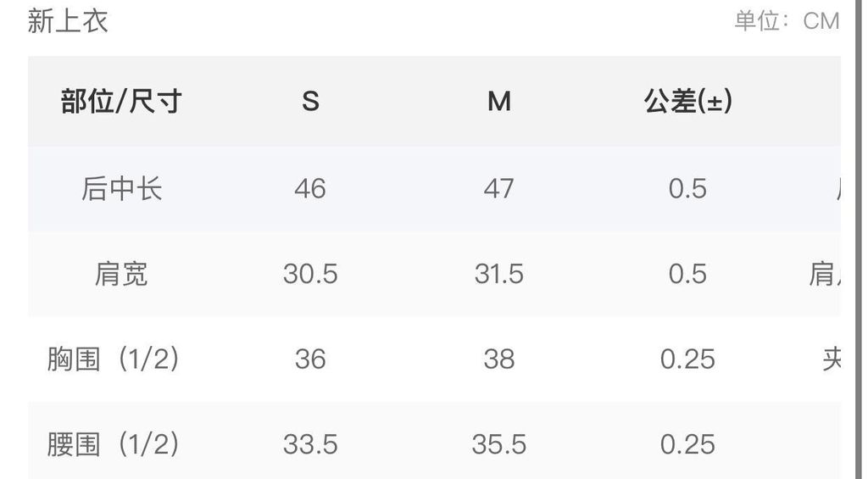The image size is (868, 479).
Task: Select the 35.5 waist value cell
Action: point(498,445)
